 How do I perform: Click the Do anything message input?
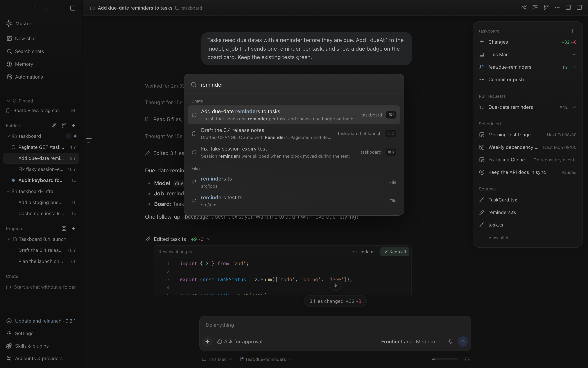335,325
